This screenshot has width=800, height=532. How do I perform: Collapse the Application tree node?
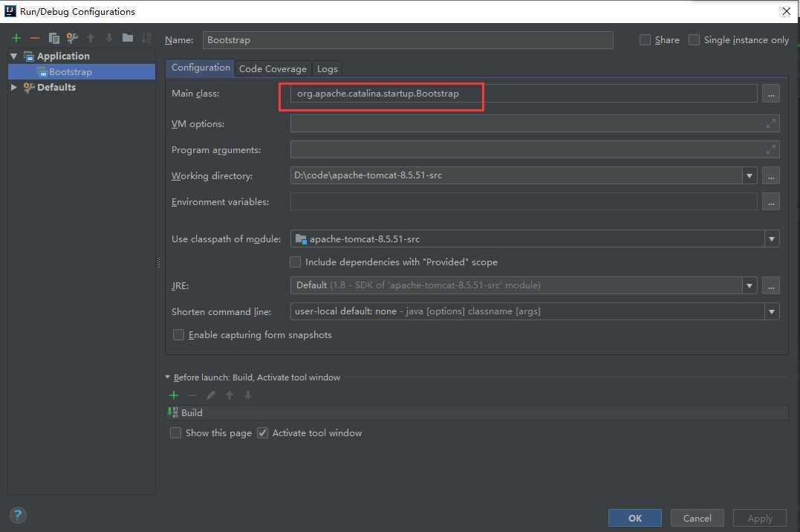point(14,56)
